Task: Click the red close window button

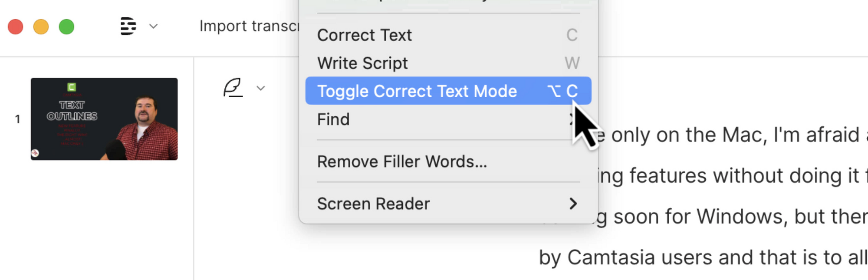Action: pos(16,27)
